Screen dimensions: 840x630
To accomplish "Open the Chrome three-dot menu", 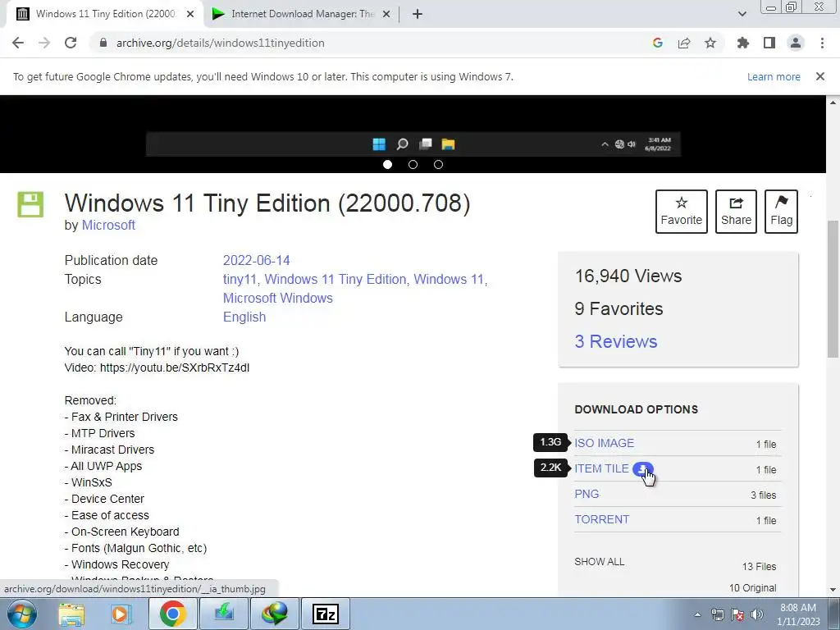I will pos(822,43).
